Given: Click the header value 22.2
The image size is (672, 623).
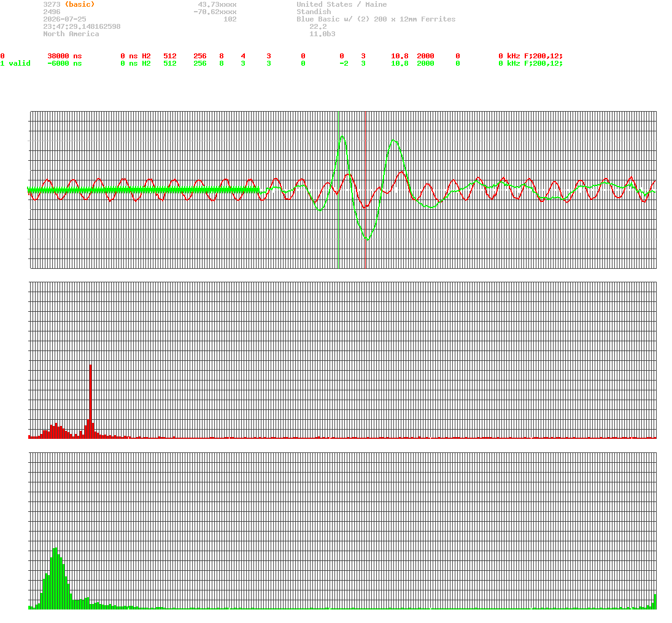Looking at the screenshot, I should 318,26.
